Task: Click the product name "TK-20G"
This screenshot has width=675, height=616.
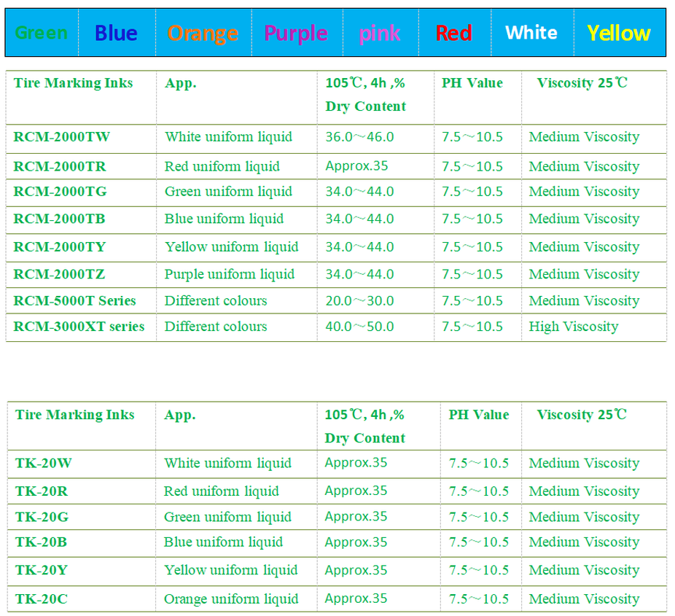Action: coord(42,517)
